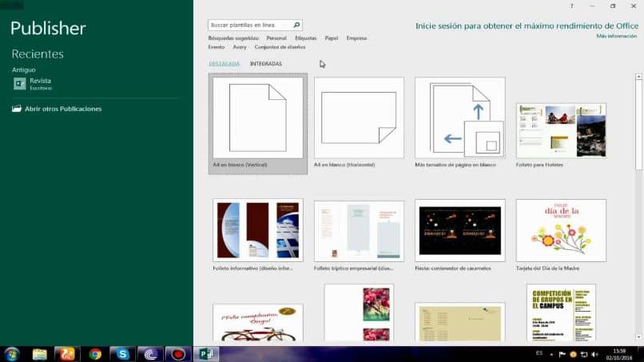Click Conjuntos de diseños suggested search

(x=280, y=47)
